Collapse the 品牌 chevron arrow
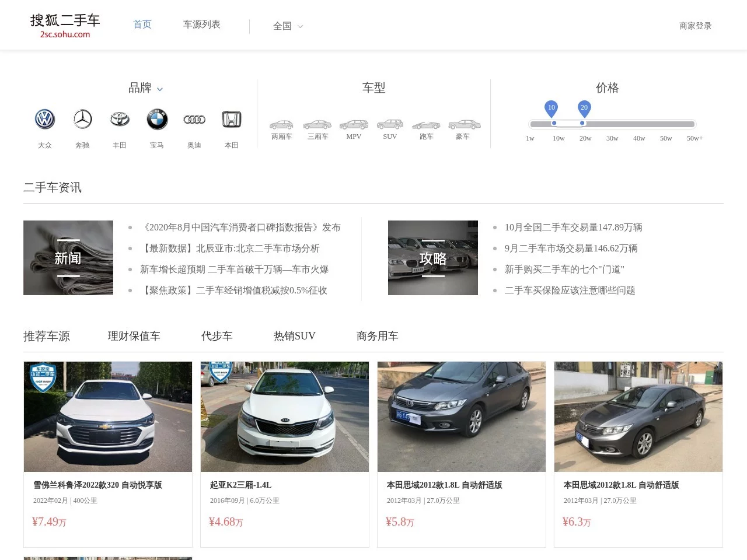This screenshot has width=747, height=560. click(x=159, y=89)
